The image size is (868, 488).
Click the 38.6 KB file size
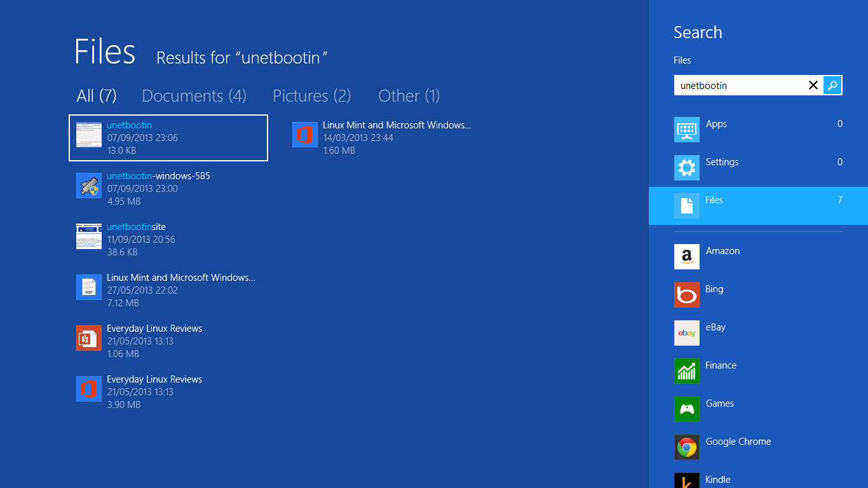(x=122, y=252)
